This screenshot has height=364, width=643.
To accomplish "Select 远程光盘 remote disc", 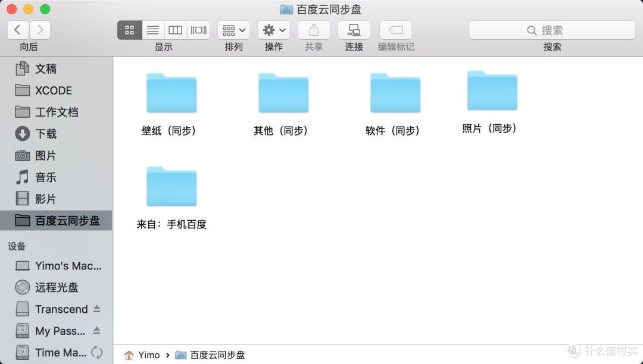I will [x=56, y=287].
